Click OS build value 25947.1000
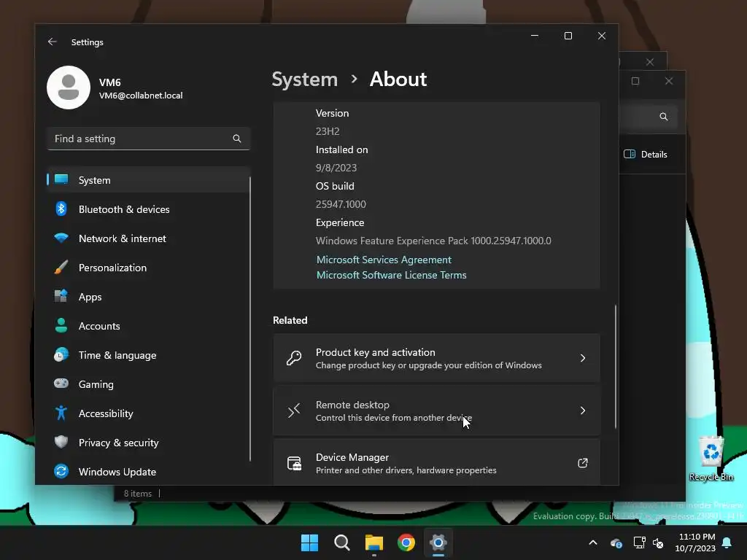The height and width of the screenshot is (560, 747). coord(341,204)
